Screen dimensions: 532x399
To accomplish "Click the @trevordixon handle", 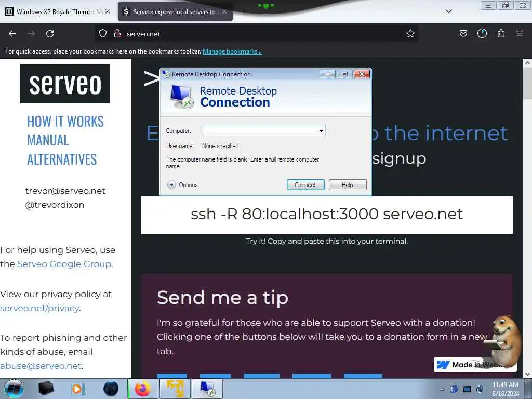I will (x=55, y=205).
